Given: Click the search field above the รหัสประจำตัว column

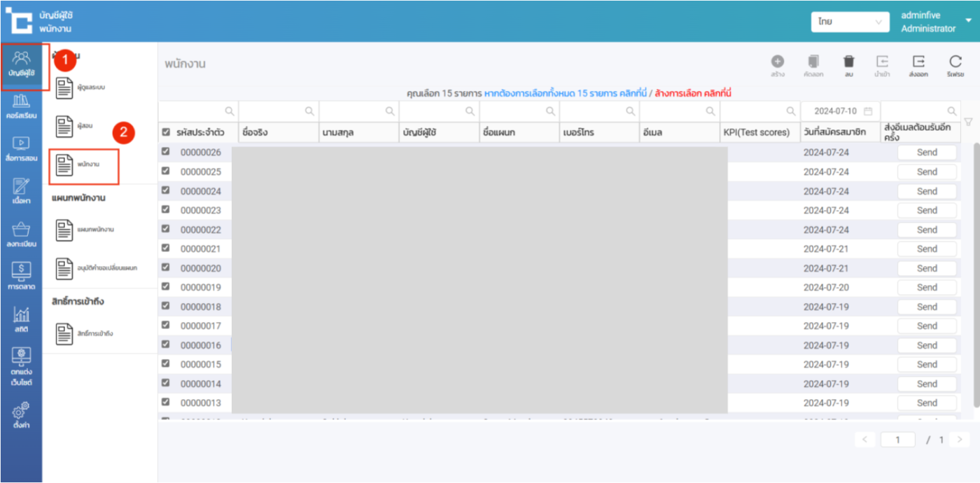Looking at the screenshot, I should pos(198,111).
